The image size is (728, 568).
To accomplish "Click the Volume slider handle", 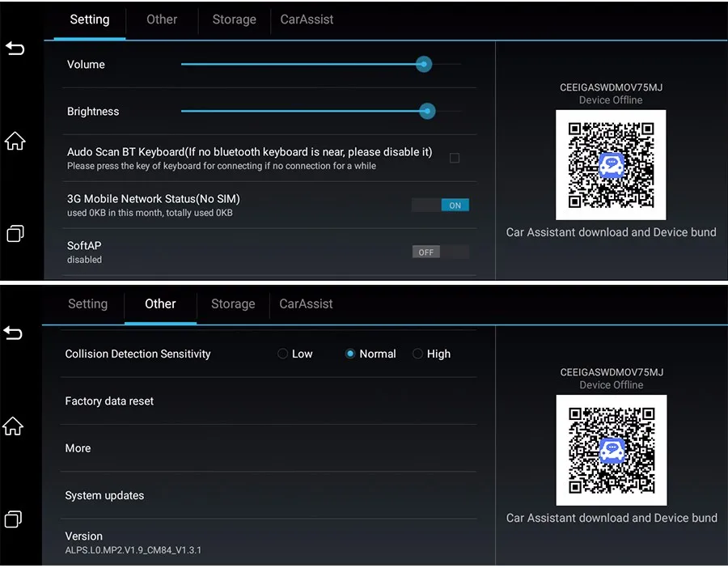I will [423, 64].
